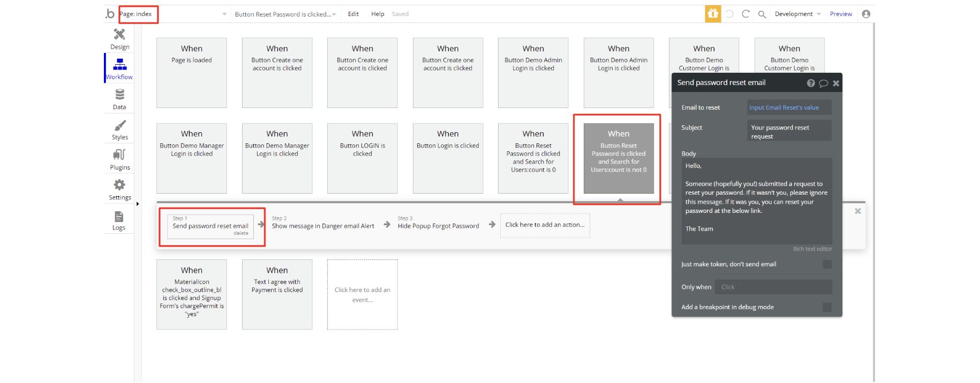Screen dimensions: 980x383
Task: Open the user account icon
Action: [x=866, y=14]
